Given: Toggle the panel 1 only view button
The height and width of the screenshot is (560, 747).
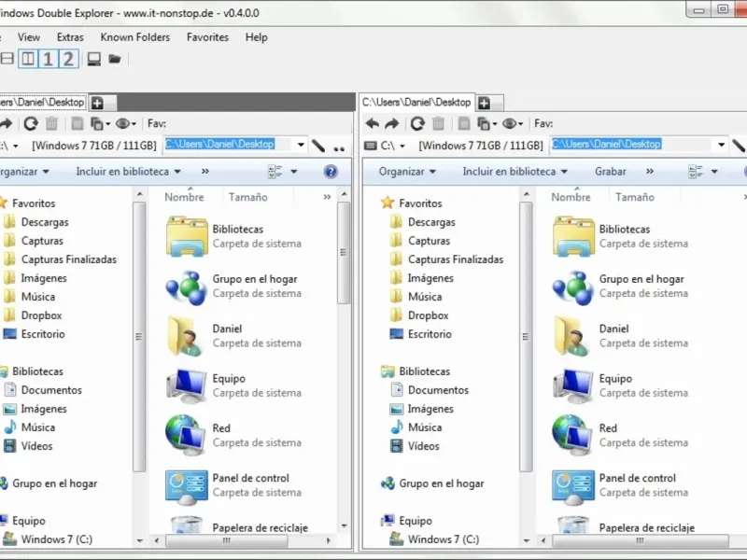Looking at the screenshot, I should [49, 59].
